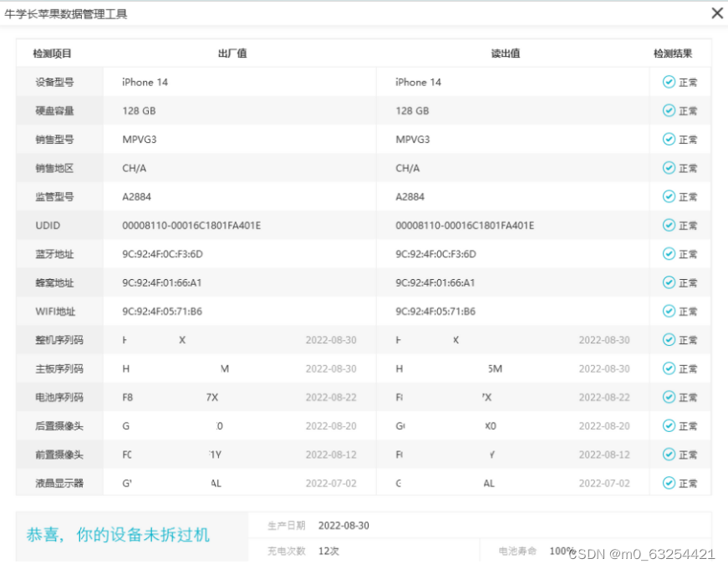
Task: Click the 后置摄像头 row label
Action: click(x=59, y=425)
